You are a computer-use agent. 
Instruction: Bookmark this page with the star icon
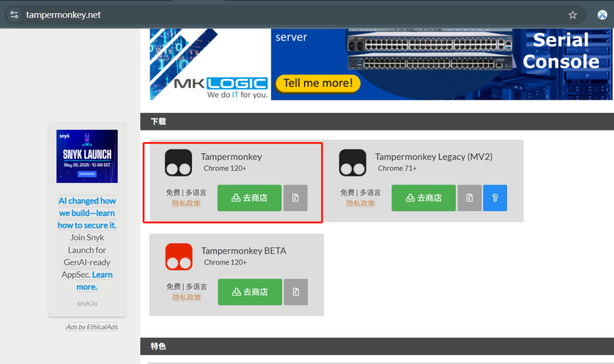pos(572,15)
